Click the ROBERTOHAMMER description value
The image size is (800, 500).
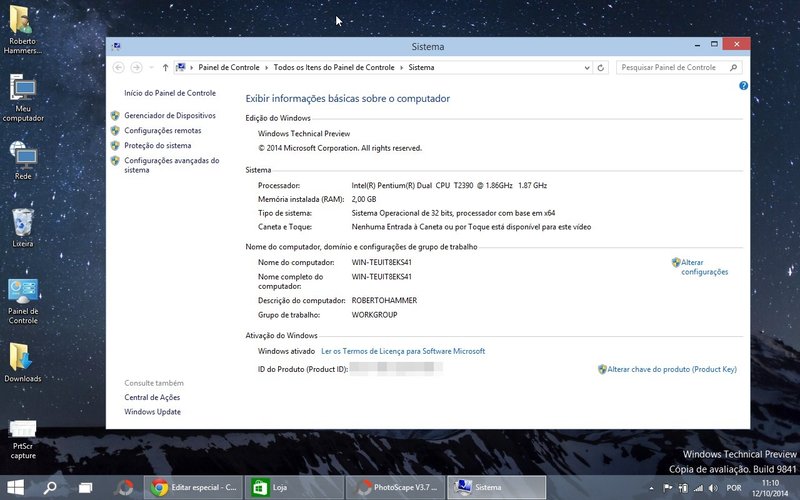point(384,301)
